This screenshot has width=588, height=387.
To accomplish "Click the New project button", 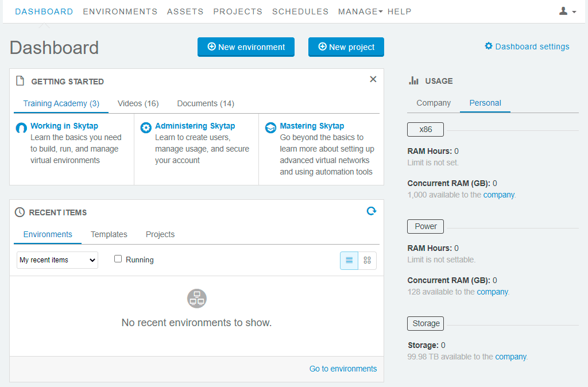I will click(346, 47).
